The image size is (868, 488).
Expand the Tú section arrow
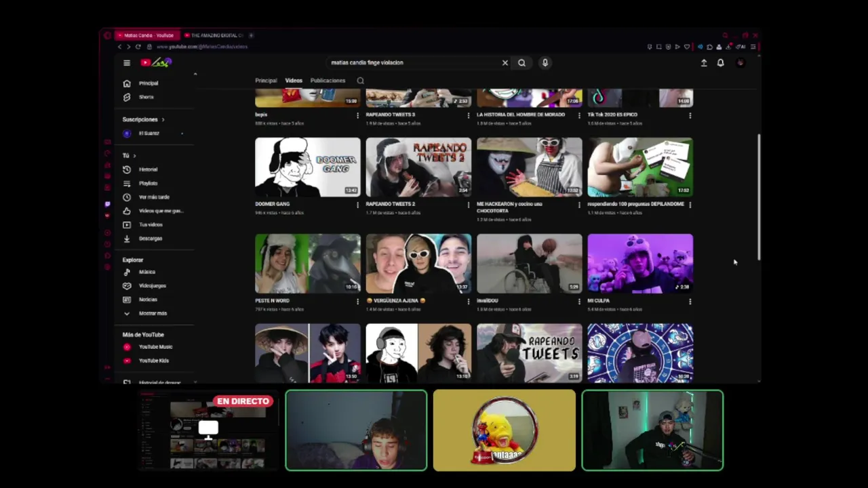coord(134,155)
